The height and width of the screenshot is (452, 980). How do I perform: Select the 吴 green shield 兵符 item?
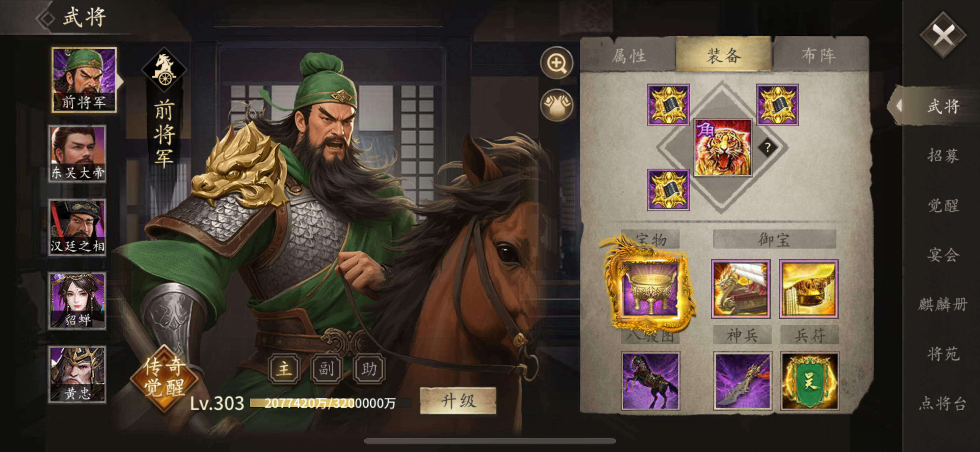[810, 381]
